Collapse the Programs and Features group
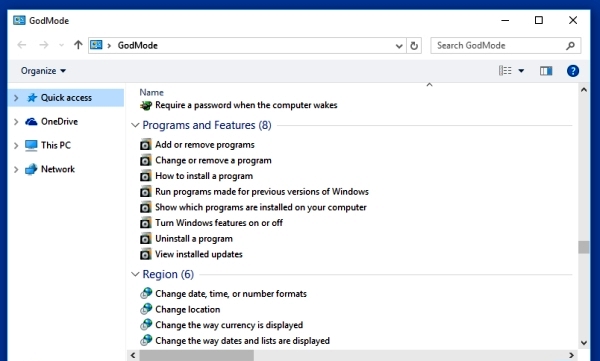Viewport: 600px width, 361px height. [x=135, y=125]
